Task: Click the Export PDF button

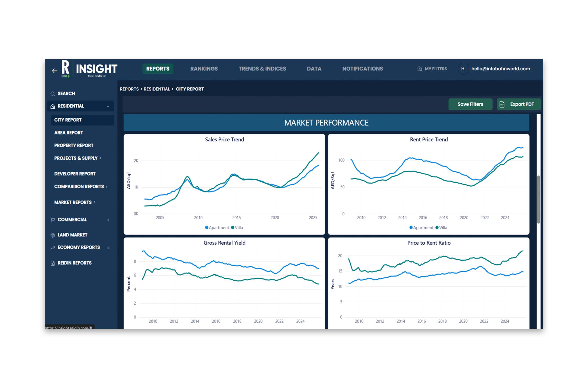Action: coord(519,104)
